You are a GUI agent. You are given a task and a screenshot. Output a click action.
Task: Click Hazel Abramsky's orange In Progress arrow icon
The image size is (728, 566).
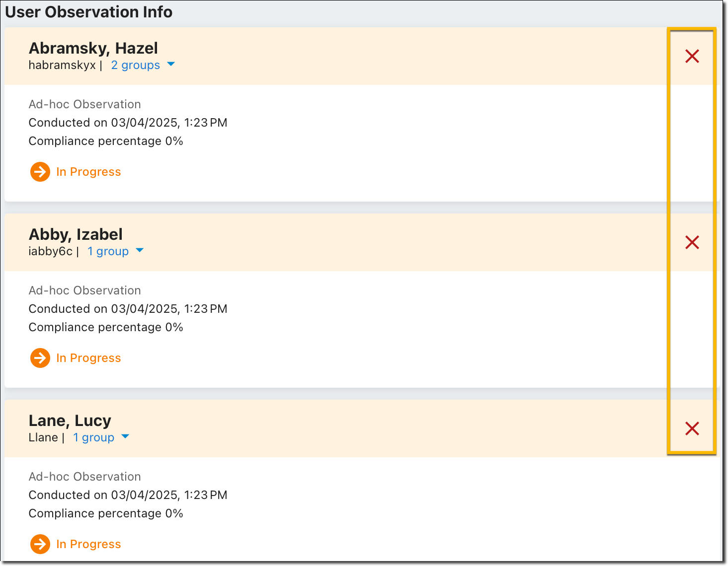click(40, 172)
